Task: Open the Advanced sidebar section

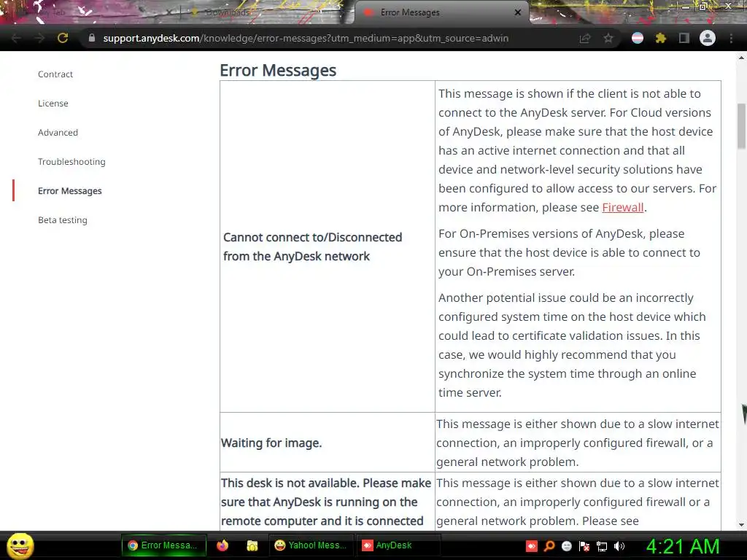Action: click(58, 133)
